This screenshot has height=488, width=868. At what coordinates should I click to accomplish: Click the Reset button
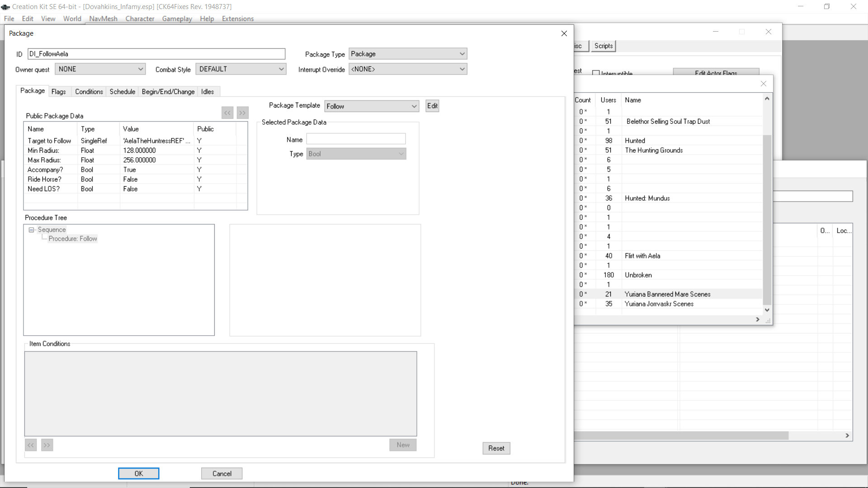[496, 448]
